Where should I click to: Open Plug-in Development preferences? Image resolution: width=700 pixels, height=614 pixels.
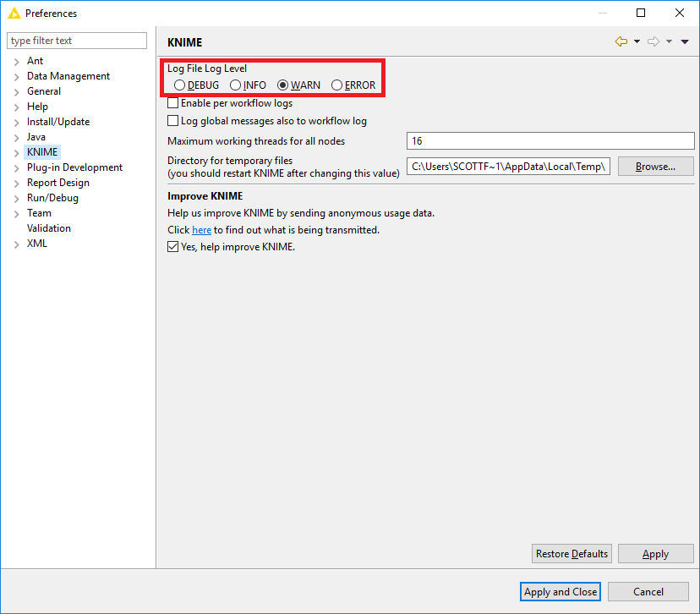[74, 167]
